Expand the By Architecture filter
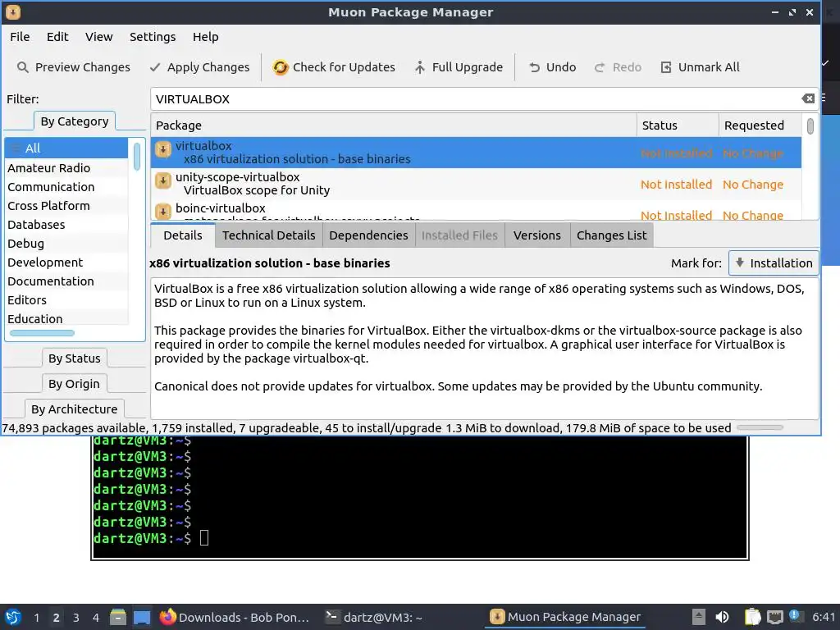 click(x=75, y=409)
